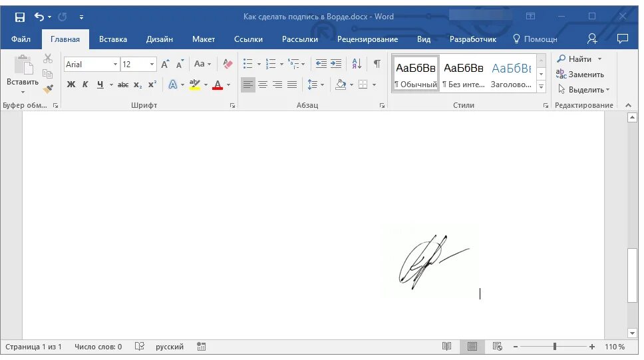
Task: Undo the last action
Action: (x=39, y=17)
